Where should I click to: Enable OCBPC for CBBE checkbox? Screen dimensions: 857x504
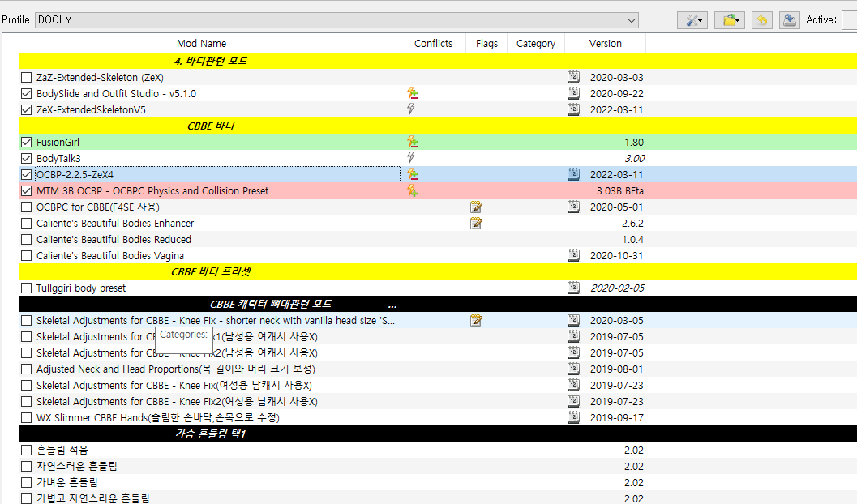click(x=26, y=207)
